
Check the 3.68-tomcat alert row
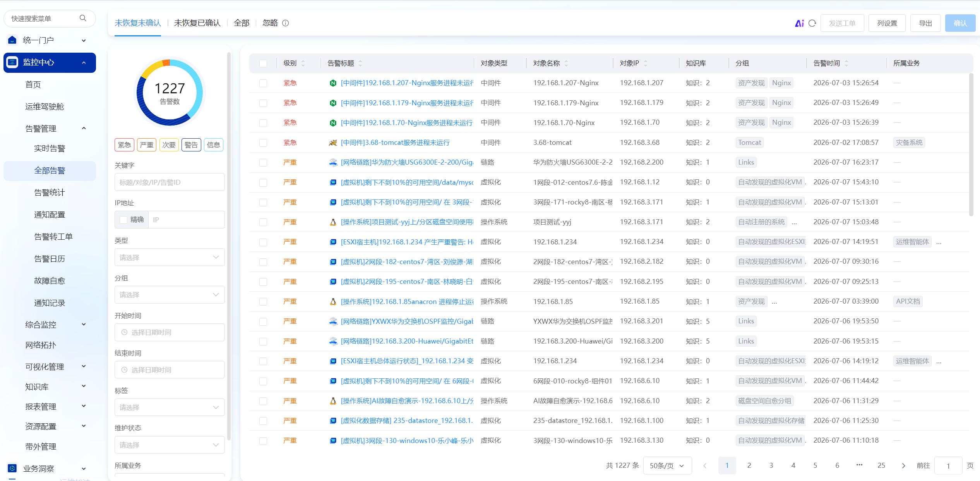pyautogui.click(x=263, y=143)
